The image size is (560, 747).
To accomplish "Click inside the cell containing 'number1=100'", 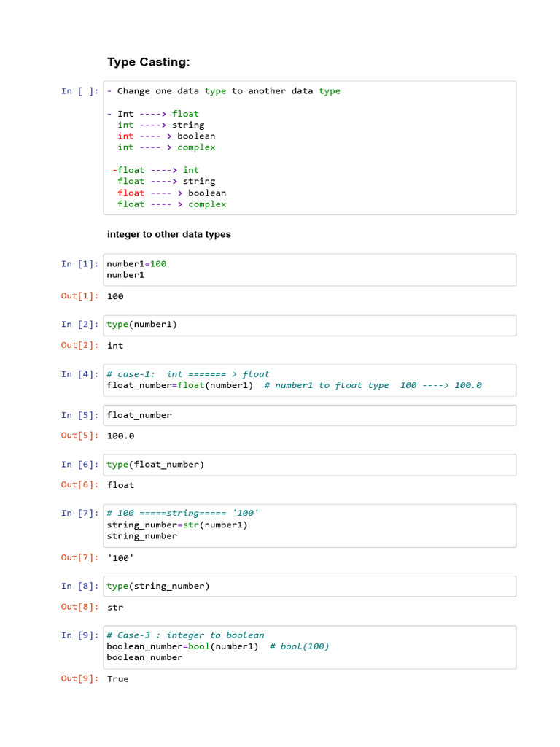I will coord(309,270).
